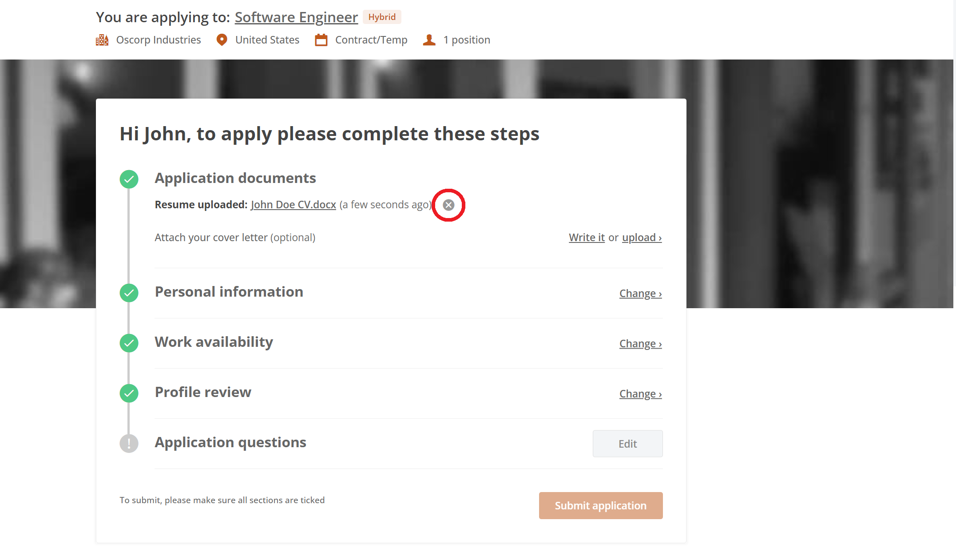Click the Hybrid work arrangement label
This screenshot has width=956, height=560.
(381, 17)
